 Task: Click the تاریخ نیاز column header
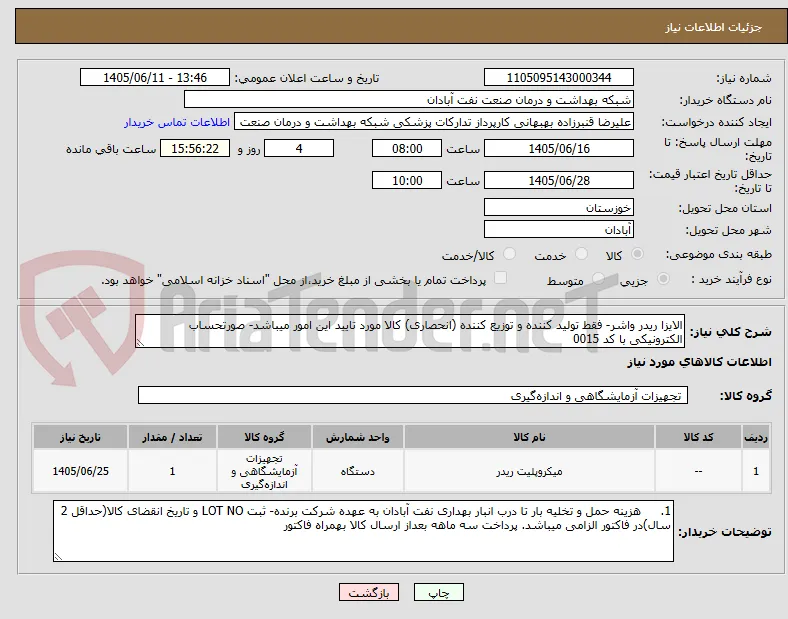(80, 437)
